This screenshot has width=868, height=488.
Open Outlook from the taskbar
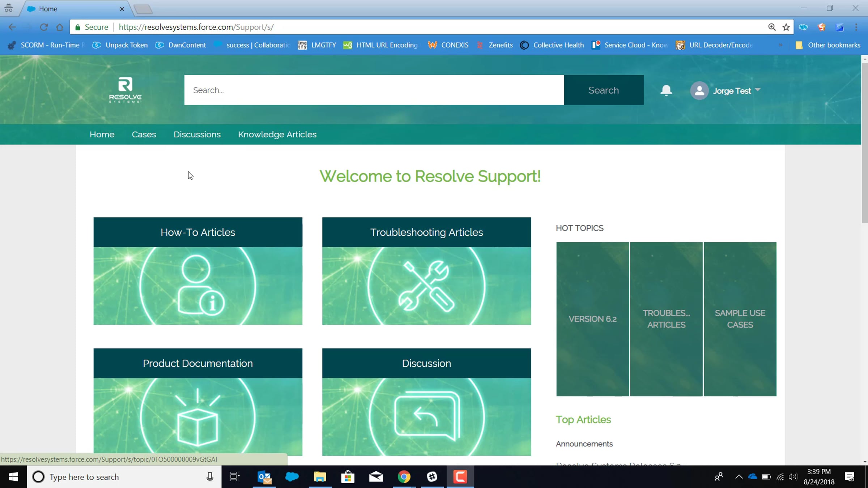pos(264,477)
